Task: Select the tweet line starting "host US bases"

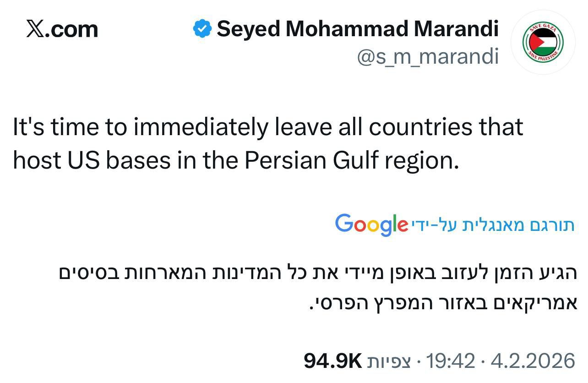Action: [x=236, y=160]
